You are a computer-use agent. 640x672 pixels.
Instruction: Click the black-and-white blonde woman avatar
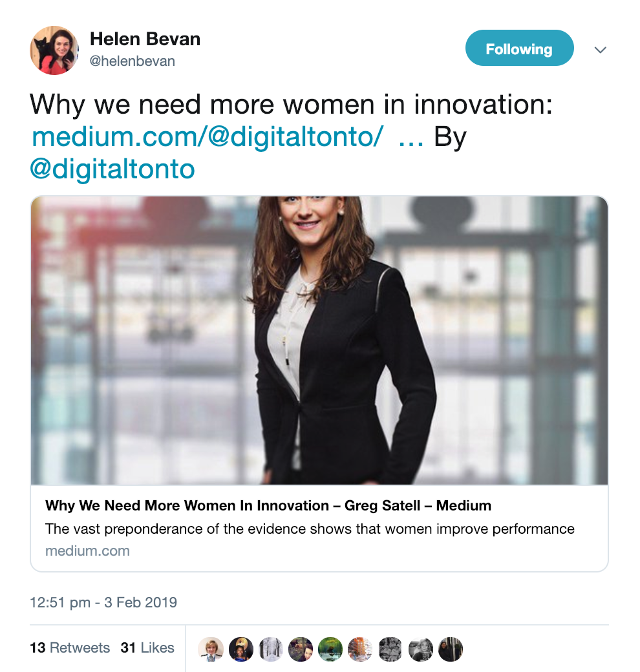coord(420,649)
